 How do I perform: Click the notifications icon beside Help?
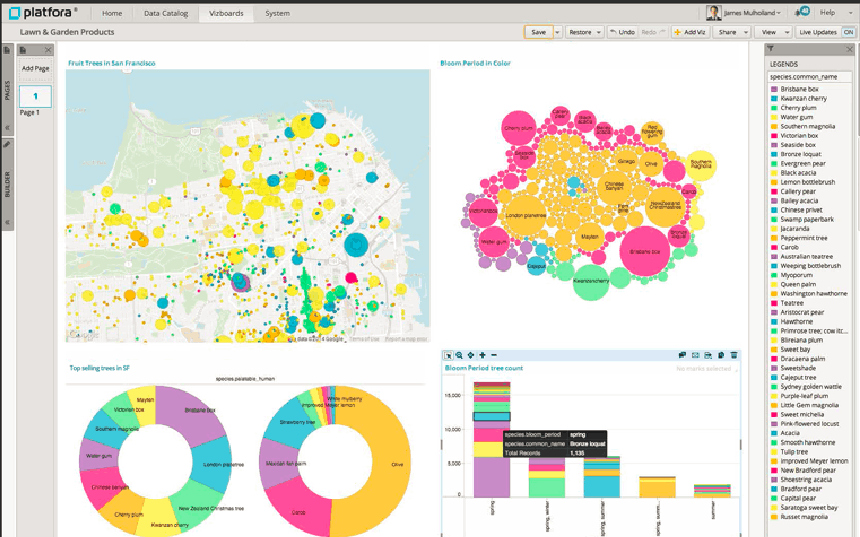802,12
